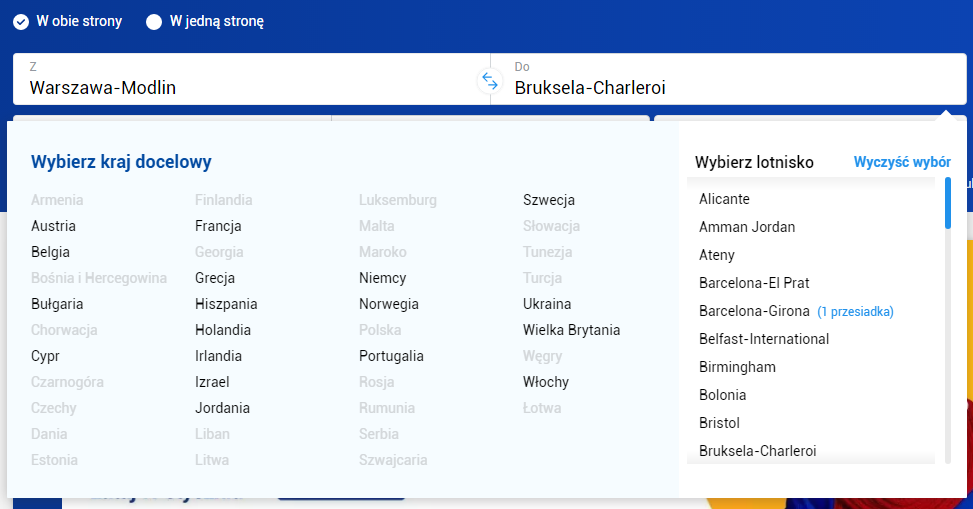Click greyed-out country Finlandia

tap(223, 200)
